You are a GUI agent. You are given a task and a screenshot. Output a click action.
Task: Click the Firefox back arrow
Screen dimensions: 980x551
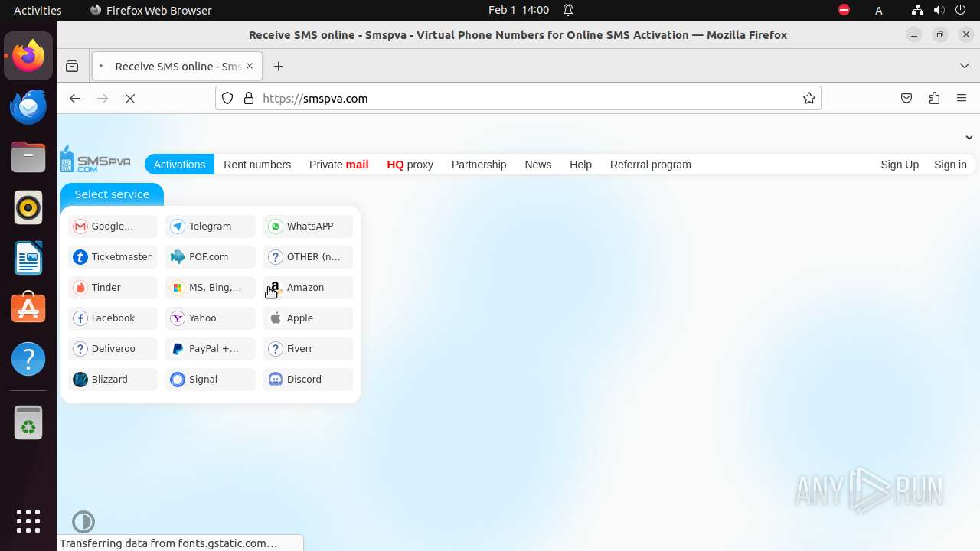pos(74,98)
